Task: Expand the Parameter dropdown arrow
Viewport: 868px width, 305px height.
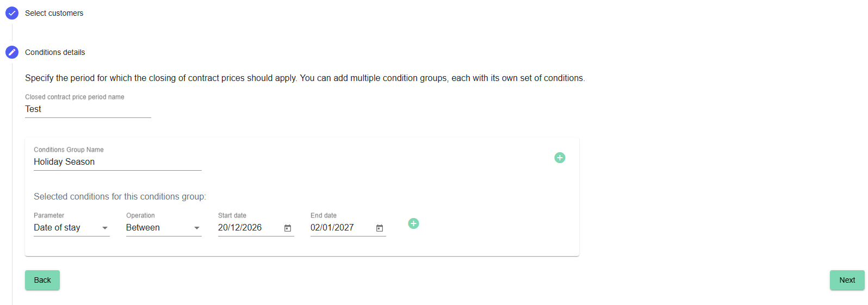Action: click(x=105, y=228)
